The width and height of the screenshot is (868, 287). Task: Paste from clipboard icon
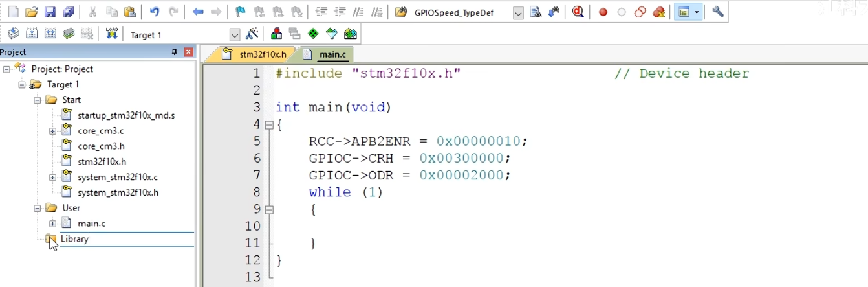[x=130, y=12]
